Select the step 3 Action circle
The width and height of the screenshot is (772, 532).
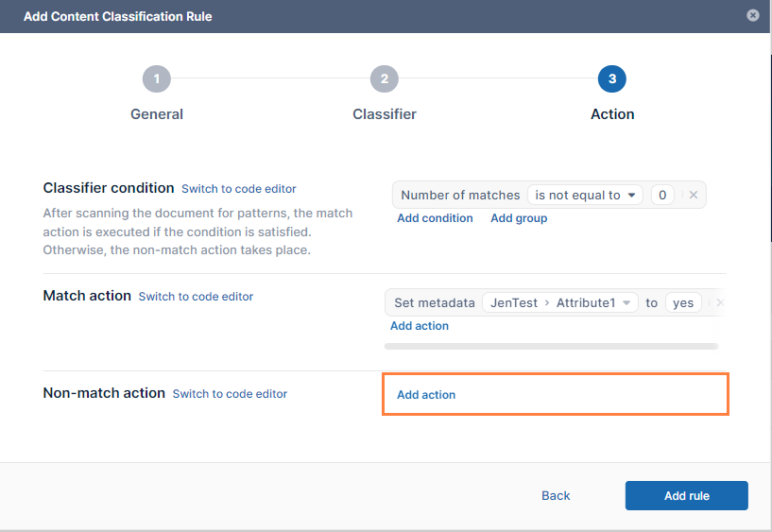coord(612,79)
